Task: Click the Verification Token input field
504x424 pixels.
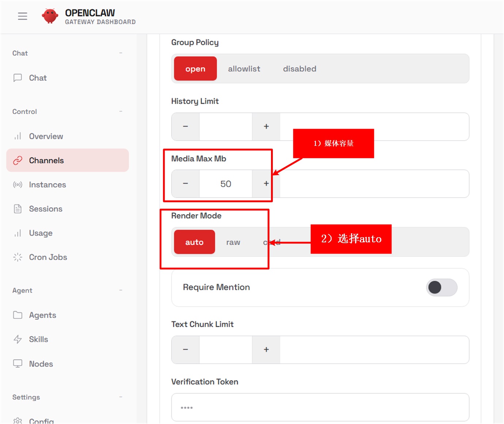Action: tap(320, 407)
